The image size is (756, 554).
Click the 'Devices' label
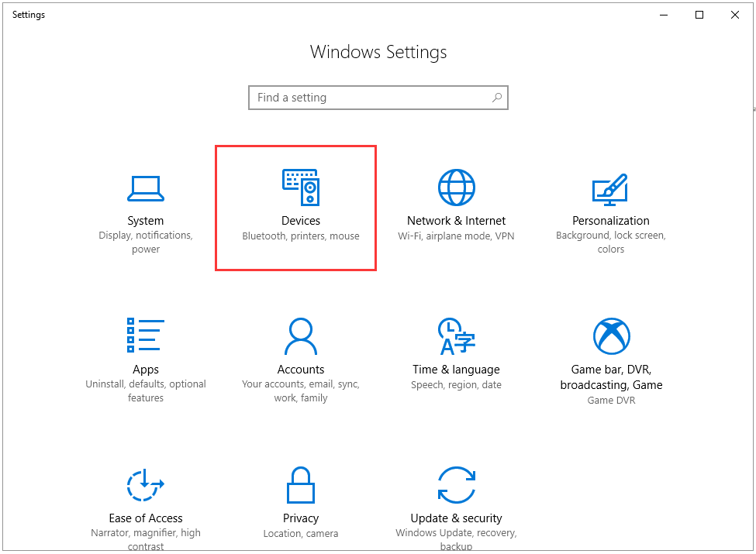(x=301, y=221)
